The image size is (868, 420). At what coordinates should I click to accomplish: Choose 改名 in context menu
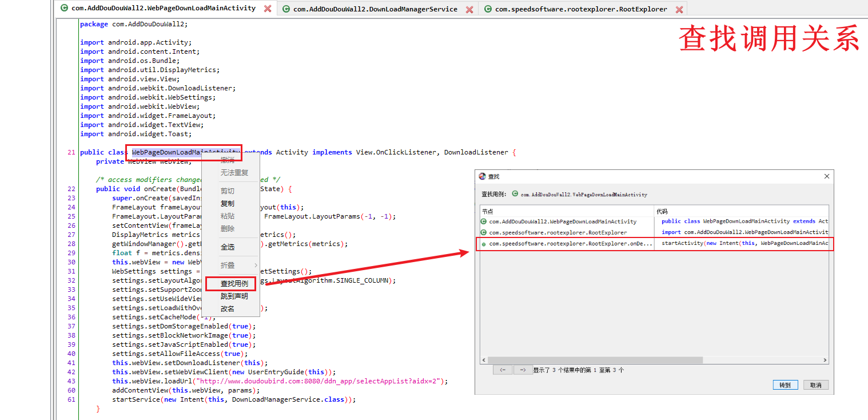click(228, 309)
